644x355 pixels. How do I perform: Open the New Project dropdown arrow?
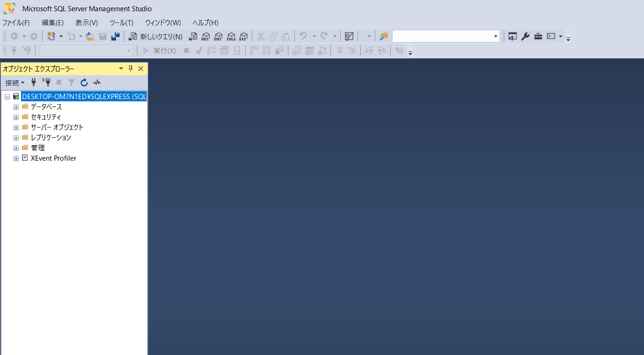[x=61, y=36]
